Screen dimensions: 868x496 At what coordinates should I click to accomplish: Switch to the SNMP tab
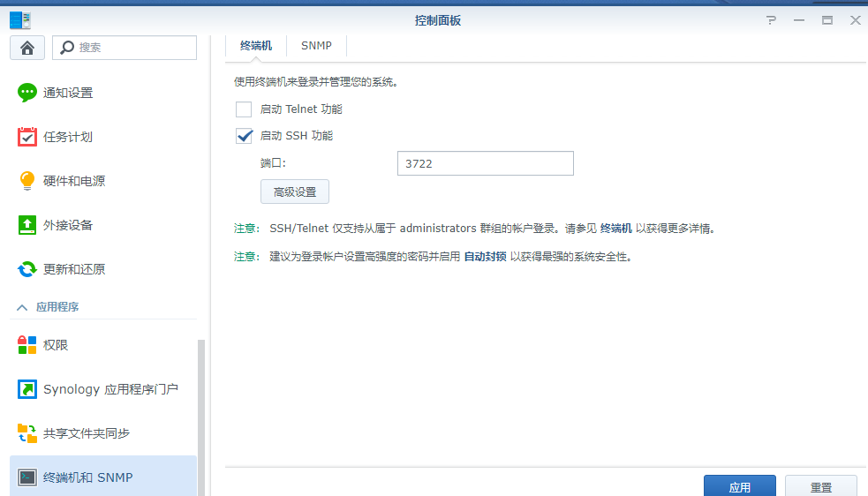316,46
